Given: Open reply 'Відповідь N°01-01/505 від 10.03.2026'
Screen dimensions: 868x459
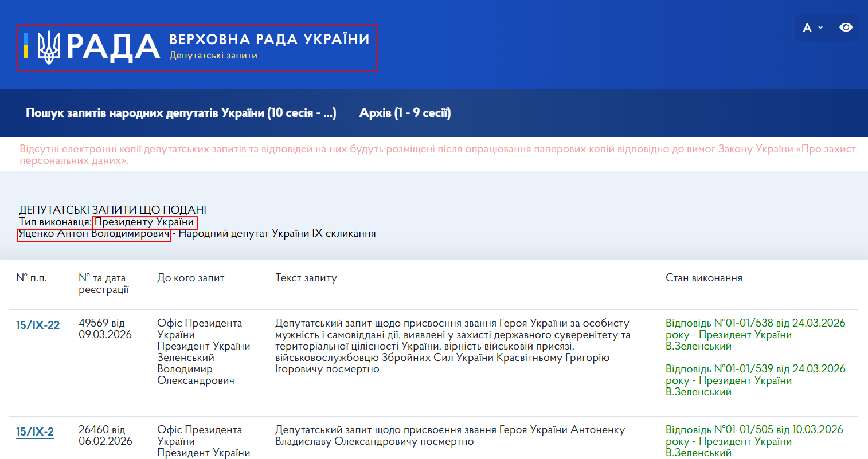Looking at the screenshot, I should pyautogui.click(x=754, y=441).
